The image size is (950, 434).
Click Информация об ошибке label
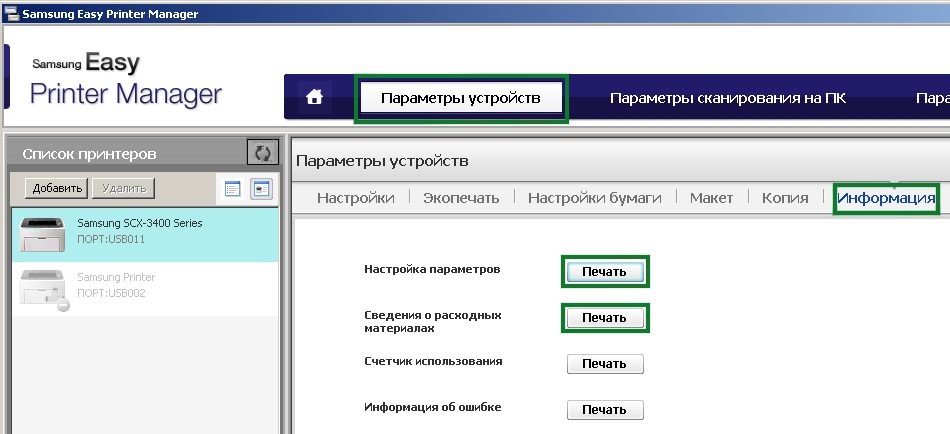pos(433,407)
